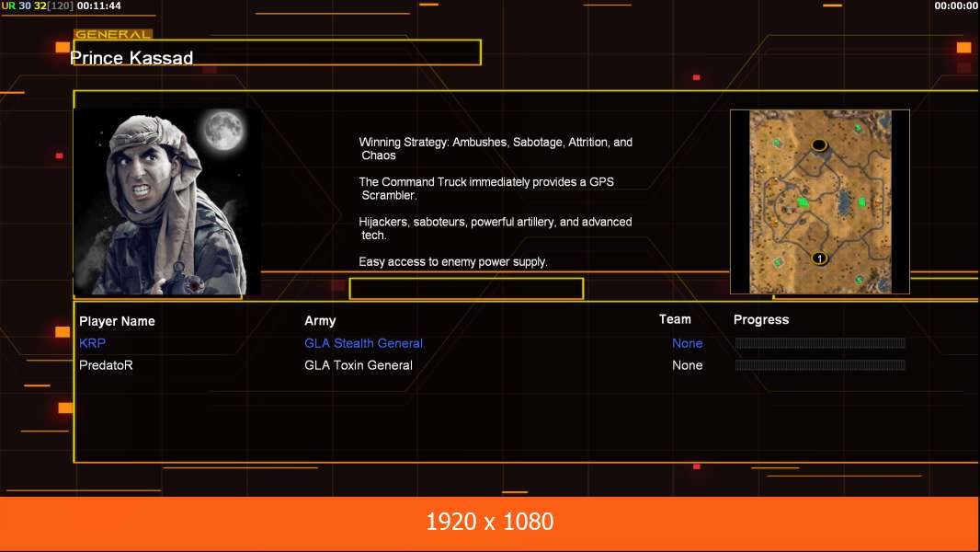Click KRP's loading progress bar

click(x=820, y=342)
